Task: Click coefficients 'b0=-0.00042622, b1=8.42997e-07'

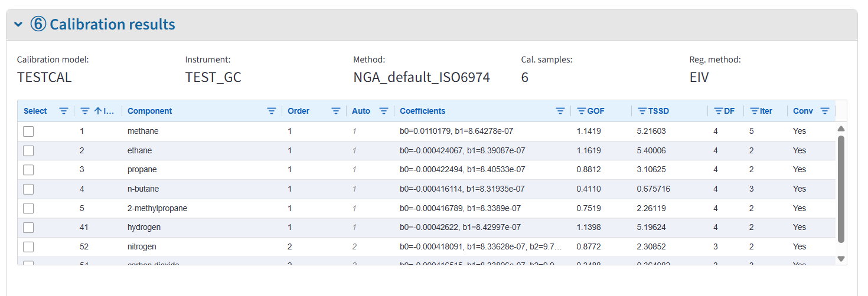Action: tap(460, 228)
